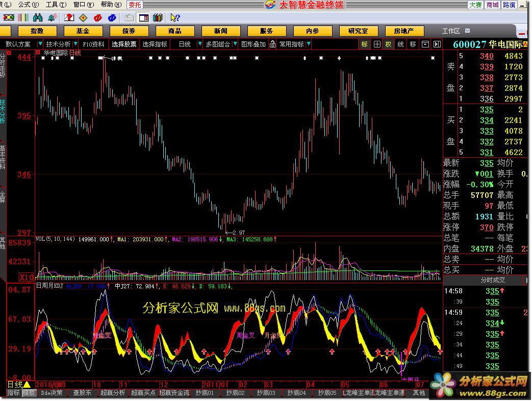Expand the 技术分析 dropdown arrow
Screen dimensions: 532x401
75,44
